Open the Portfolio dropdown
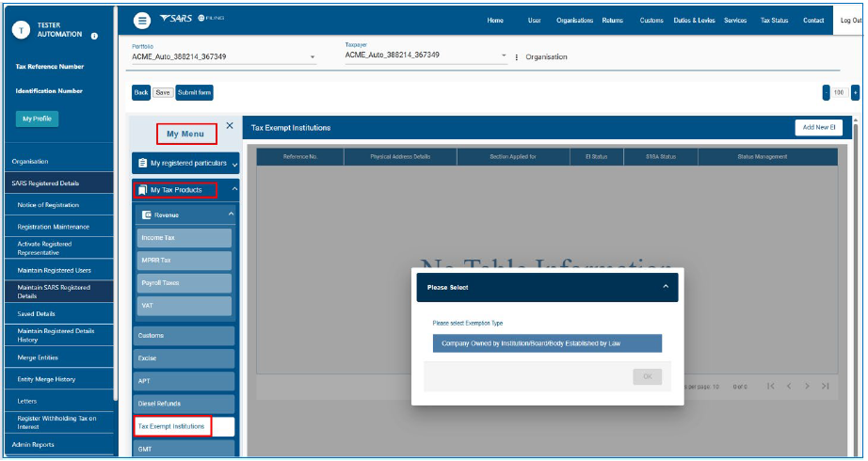This screenshot has width=868, height=461. [x=313, y=57]
